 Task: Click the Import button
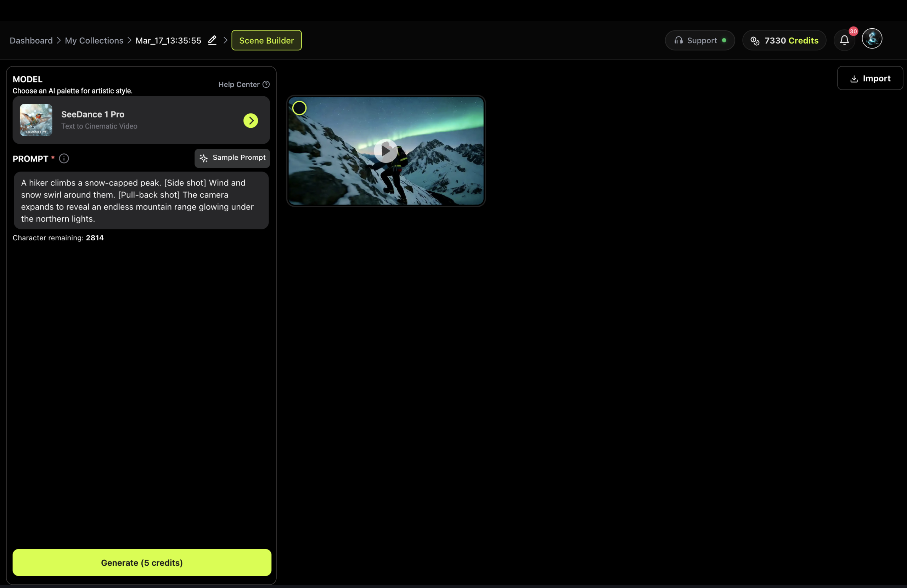coord(870,79)
